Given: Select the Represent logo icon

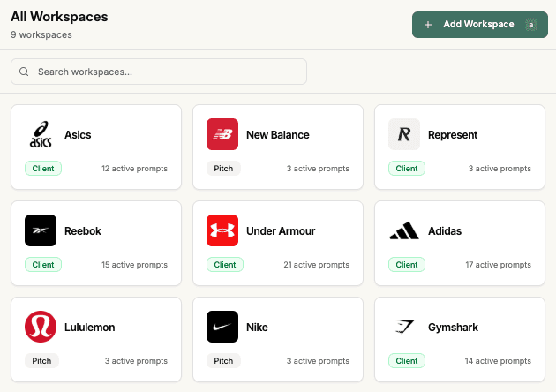Looking at the screenshot, I should tap(404, 135).
